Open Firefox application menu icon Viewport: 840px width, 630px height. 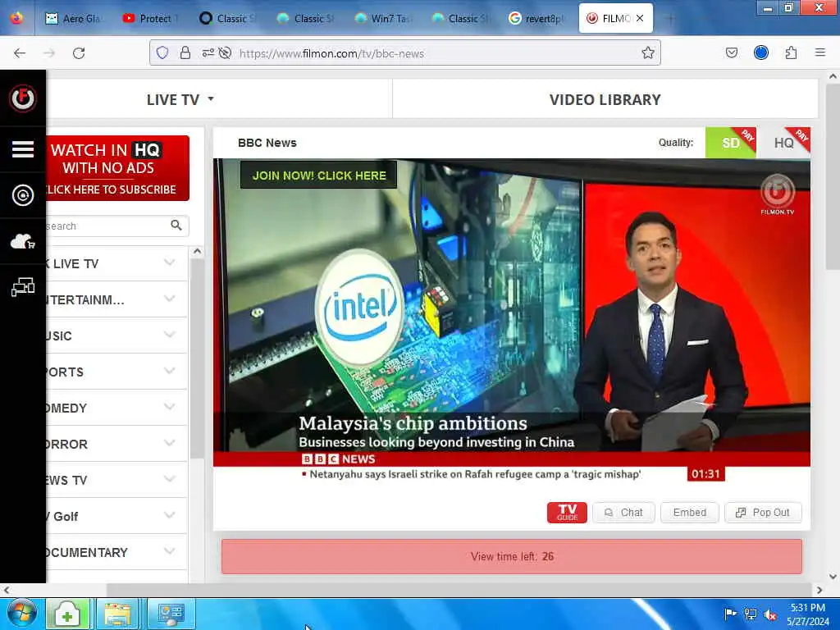coord(820,52)
